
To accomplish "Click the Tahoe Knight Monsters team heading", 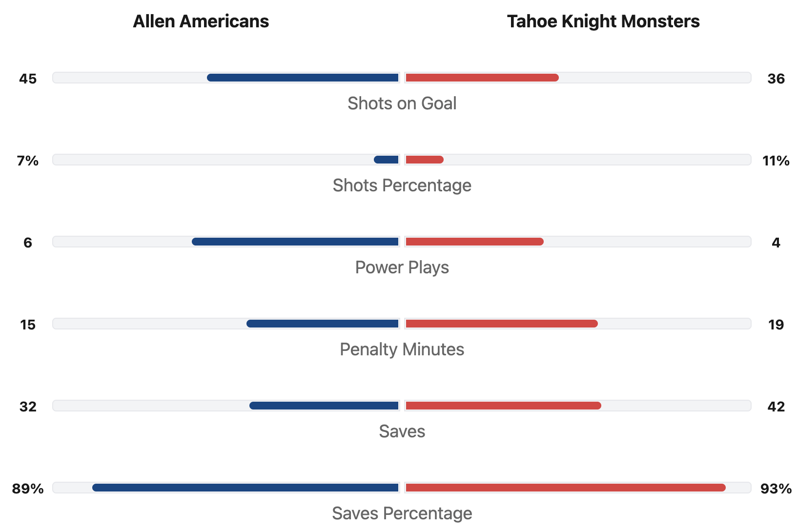I will pos(603,21).
